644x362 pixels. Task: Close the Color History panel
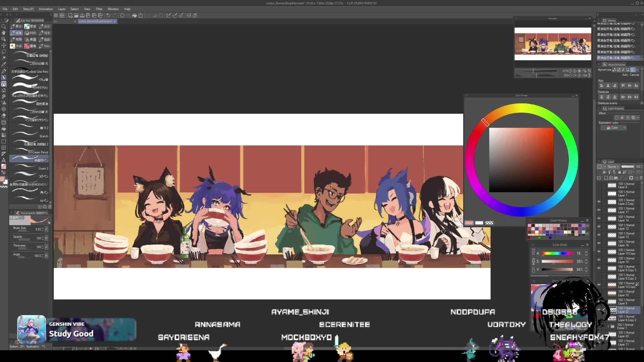point(587,221)
